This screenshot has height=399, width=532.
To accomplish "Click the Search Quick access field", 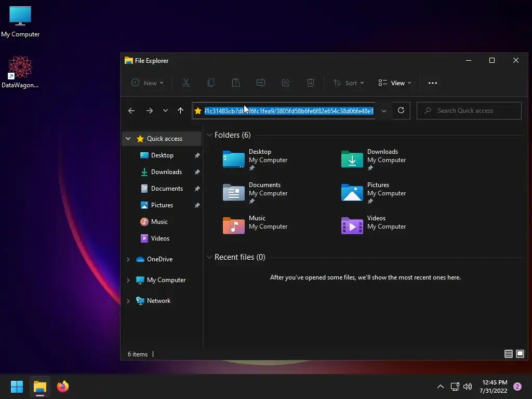I will [469, 111].
